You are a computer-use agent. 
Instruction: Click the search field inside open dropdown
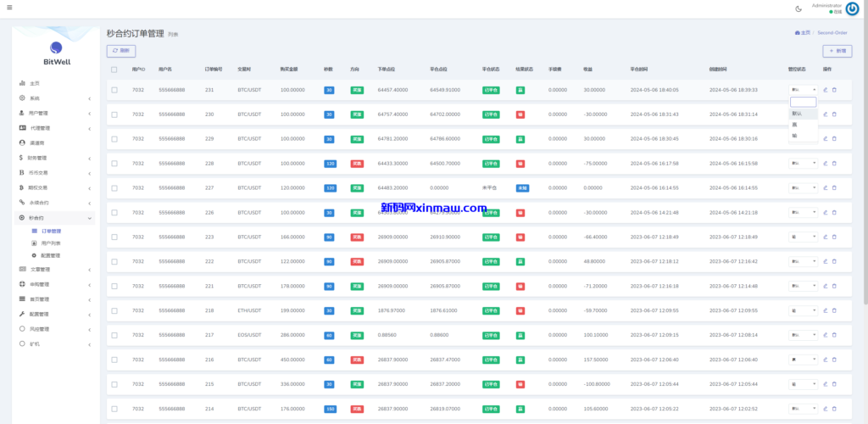click(x=803, y=102)
